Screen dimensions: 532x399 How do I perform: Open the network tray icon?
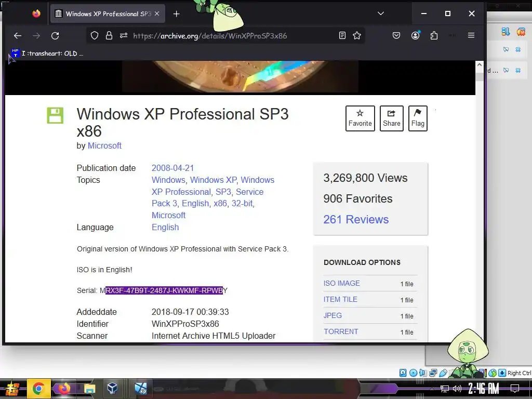(445, 389)
